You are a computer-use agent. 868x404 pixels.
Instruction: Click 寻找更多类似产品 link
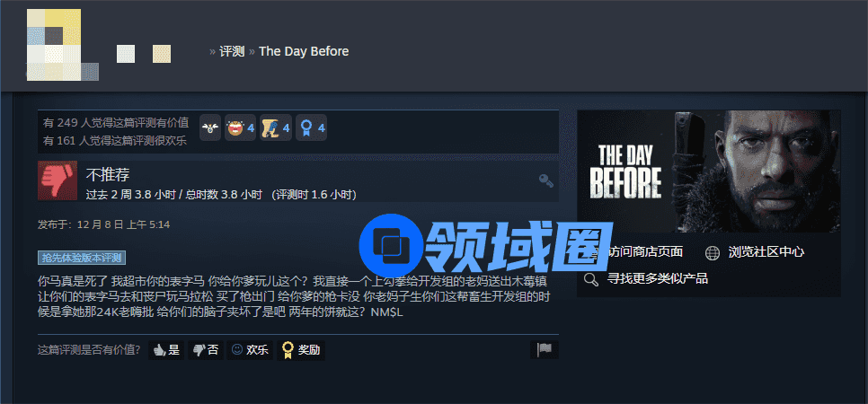tap(657, 279)
